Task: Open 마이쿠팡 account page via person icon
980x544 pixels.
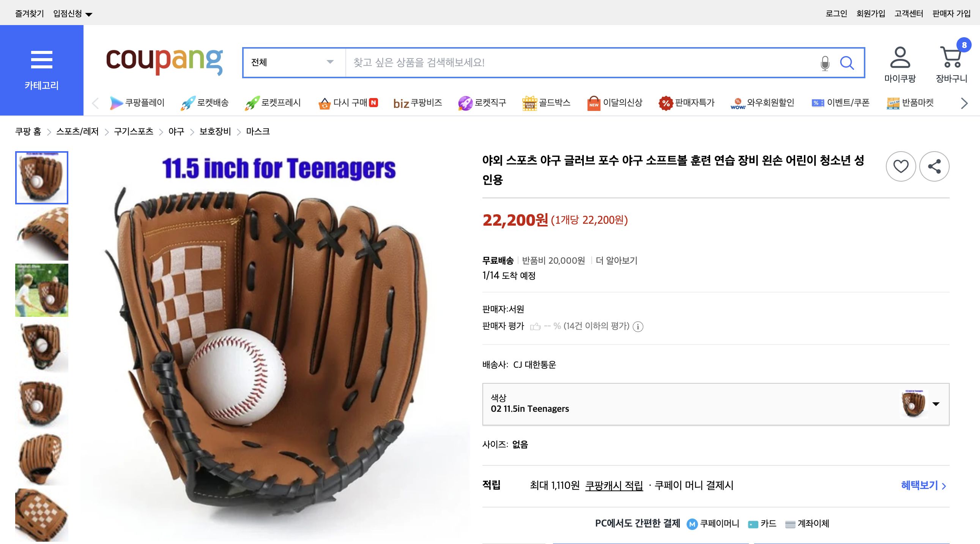Action: coord(901,59)
